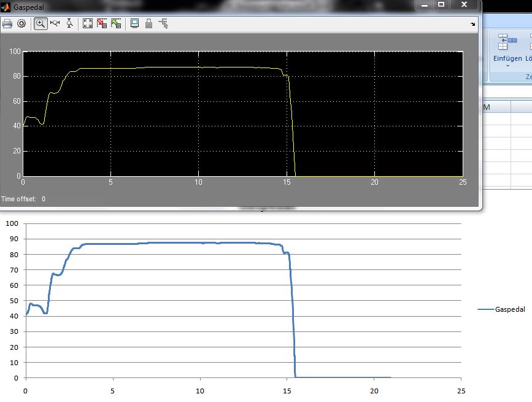Toggle the lock axes selection icon
The height and width of the screenshot is (402, 532).
pyautogui.click(x=148, y=24)
